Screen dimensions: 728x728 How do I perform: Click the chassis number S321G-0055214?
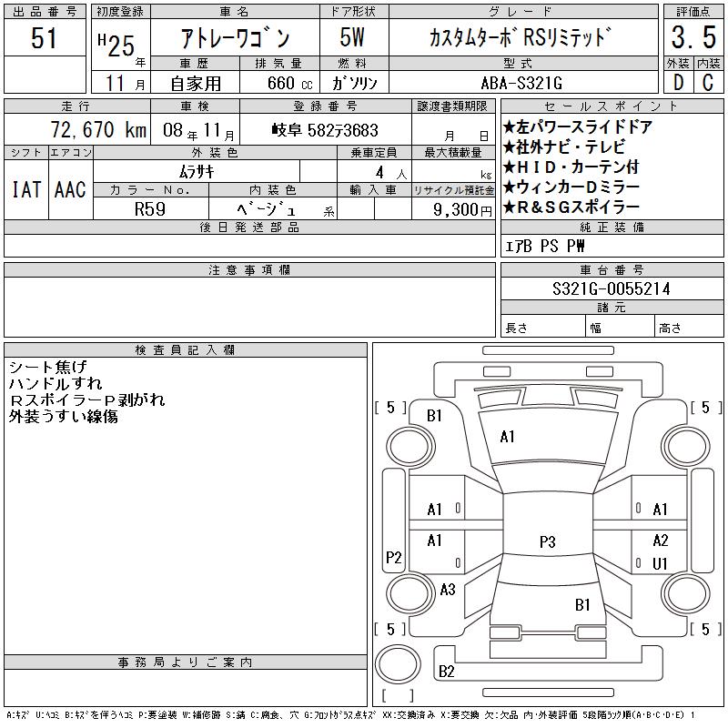tap(612, 288)
